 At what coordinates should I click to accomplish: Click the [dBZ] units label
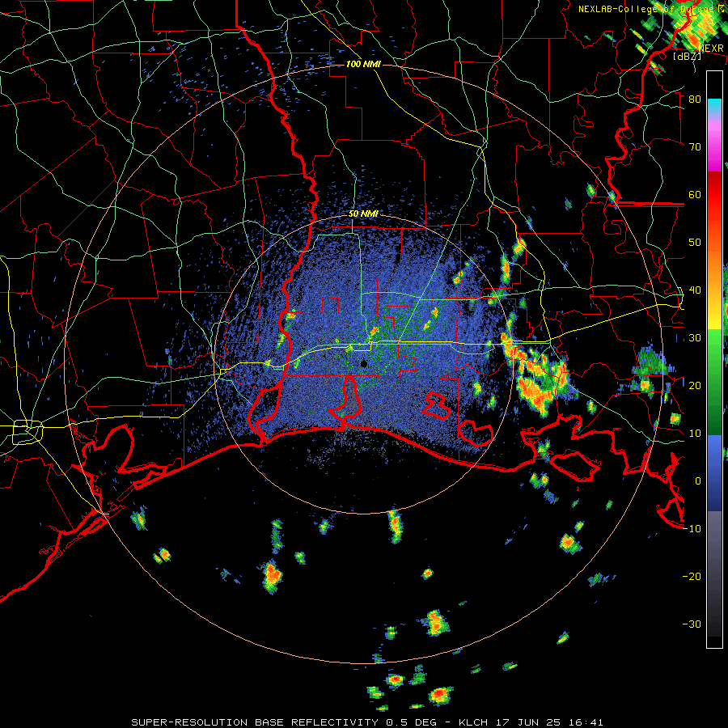687,56
